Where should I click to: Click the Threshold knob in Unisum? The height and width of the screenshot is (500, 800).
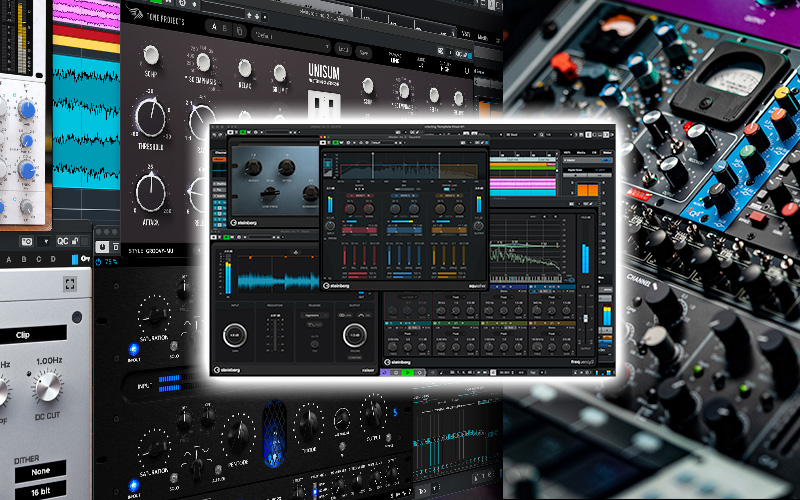150,120
